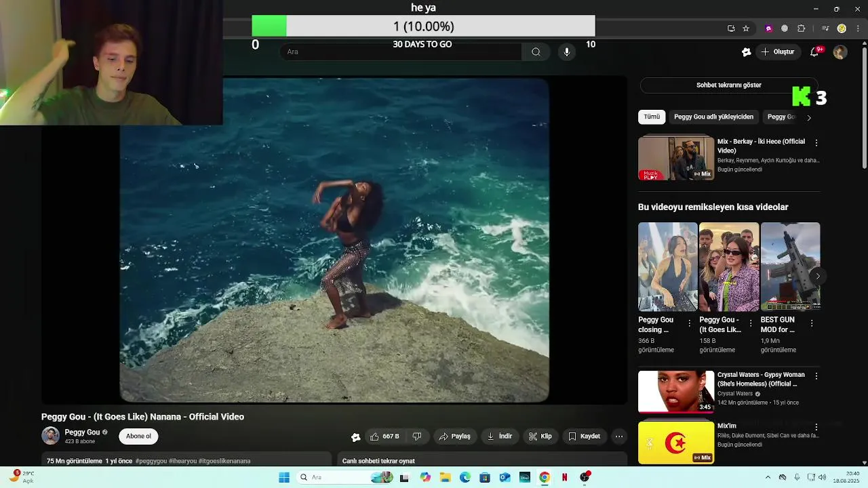Open YouTube account avatar menu

[840, 52]
